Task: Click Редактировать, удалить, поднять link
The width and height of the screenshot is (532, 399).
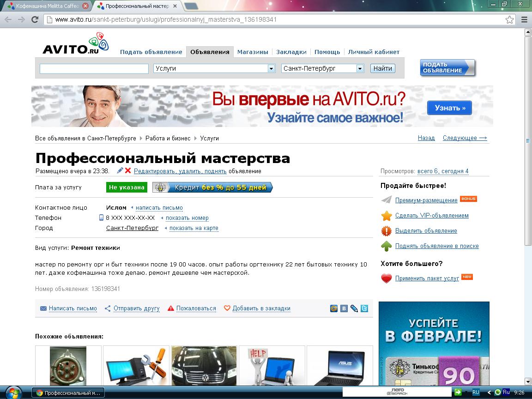Action: 180,171
